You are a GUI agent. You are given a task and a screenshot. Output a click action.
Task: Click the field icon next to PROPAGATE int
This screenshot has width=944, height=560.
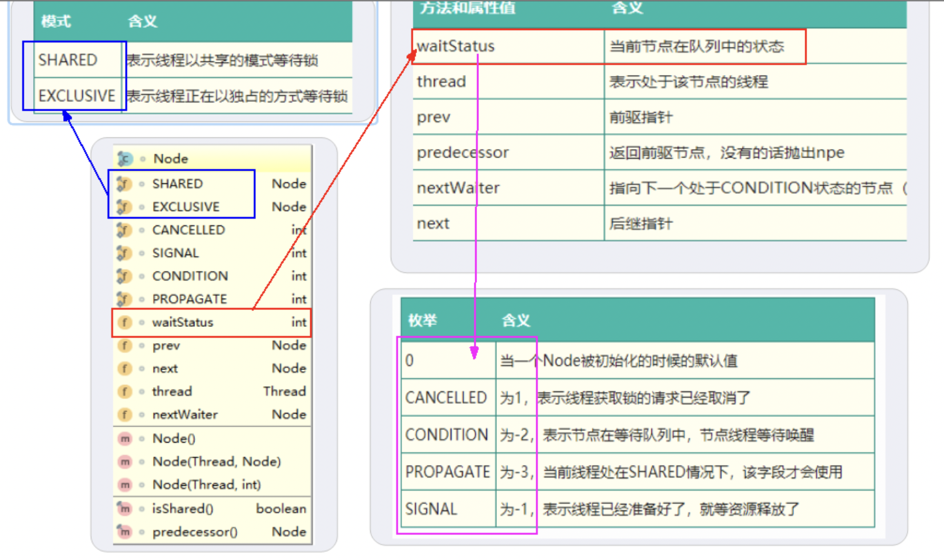pyautogui.click(x=124, y=299)
